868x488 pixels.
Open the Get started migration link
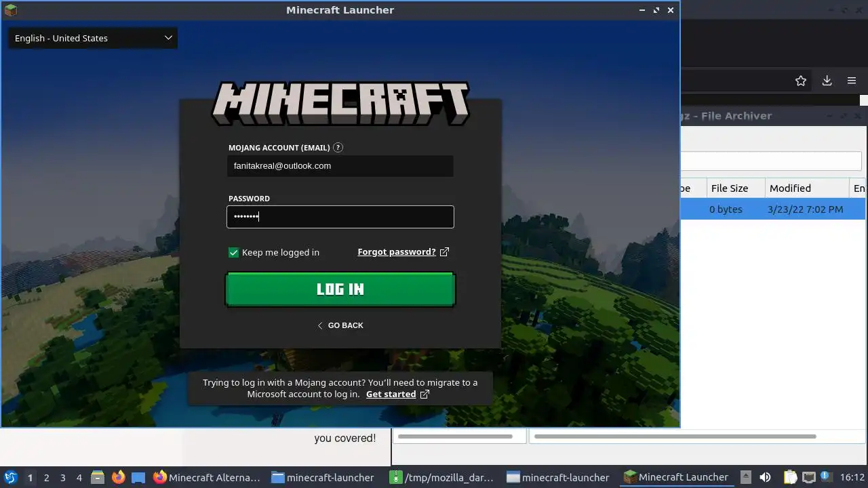click(391, 394)
